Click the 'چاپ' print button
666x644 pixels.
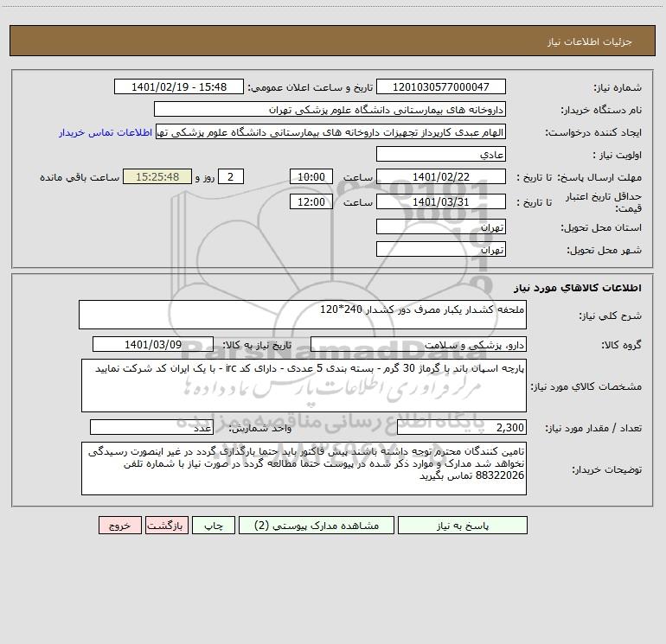pyautogui.click(x=214, y=525)
